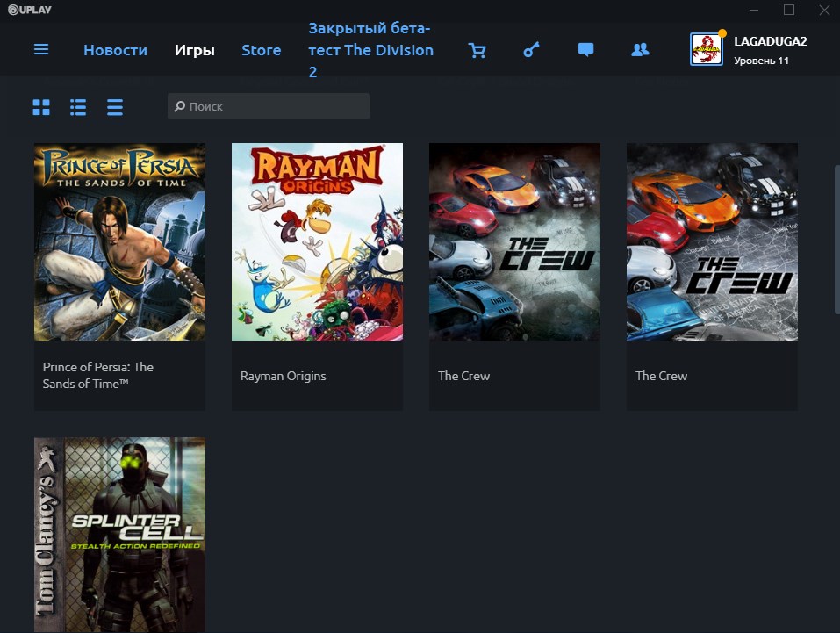Click the vertical scrollbar thumb

pyautogui.click(x=836, y=240)
